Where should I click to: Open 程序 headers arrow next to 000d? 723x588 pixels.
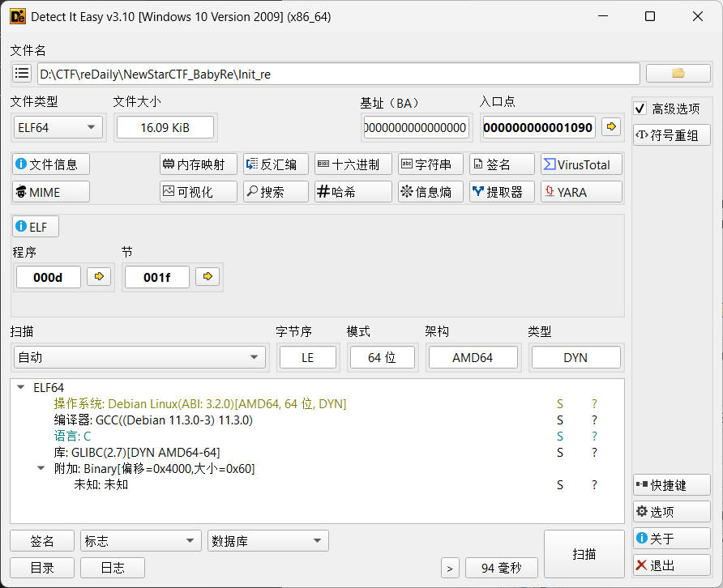(x=99, y=276)
